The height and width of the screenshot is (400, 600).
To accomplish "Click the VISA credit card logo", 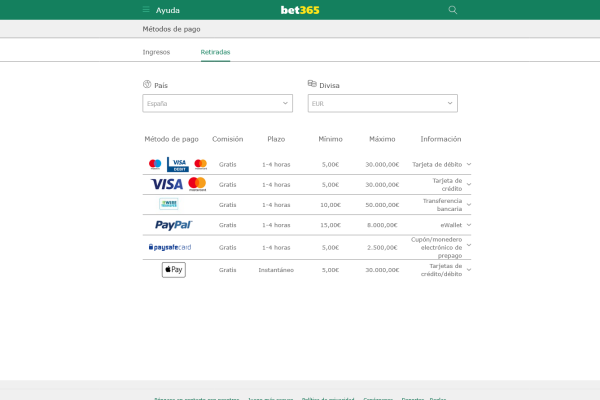I will click(x=167, y=184).
